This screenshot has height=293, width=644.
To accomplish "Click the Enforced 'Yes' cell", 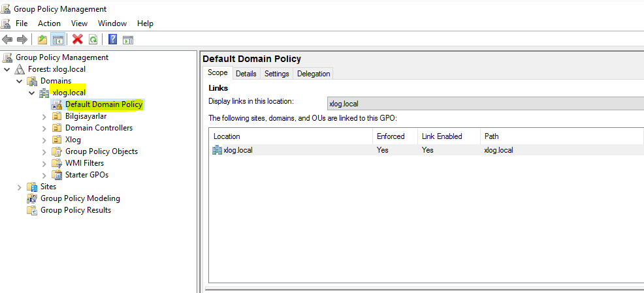I will point(382,150).
